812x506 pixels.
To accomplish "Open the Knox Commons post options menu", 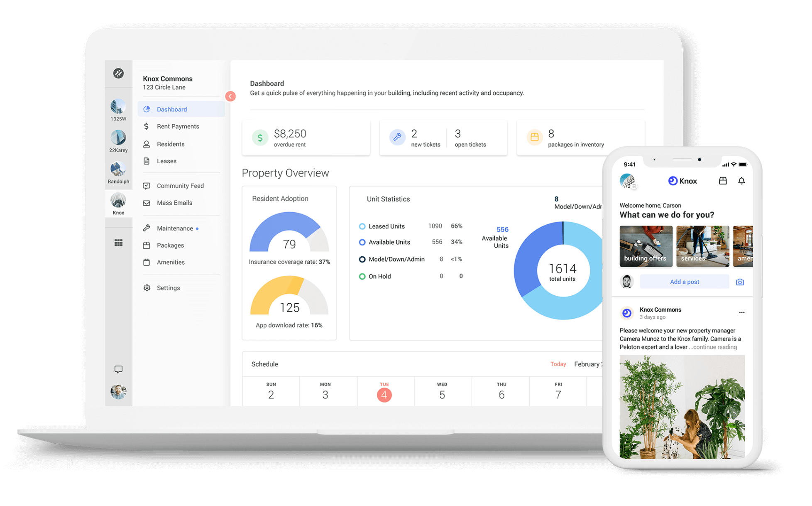I will click(x=742, y=312).
